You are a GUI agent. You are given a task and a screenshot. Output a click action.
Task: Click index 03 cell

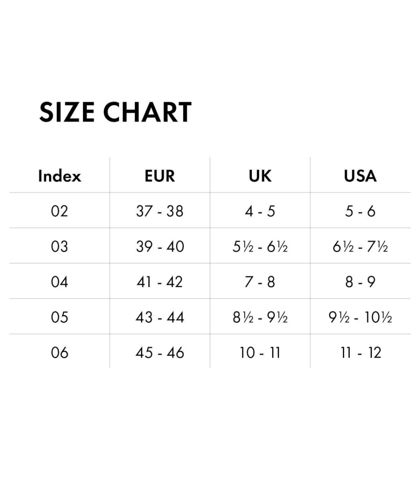click(59, 246)
